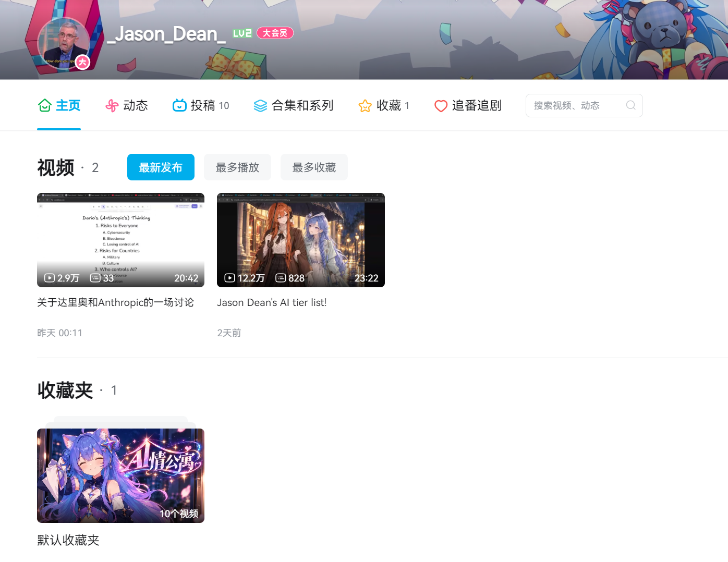728x562 pixels.
Task: Select the 最新发布 sort button
Action: tap(161, 167)
